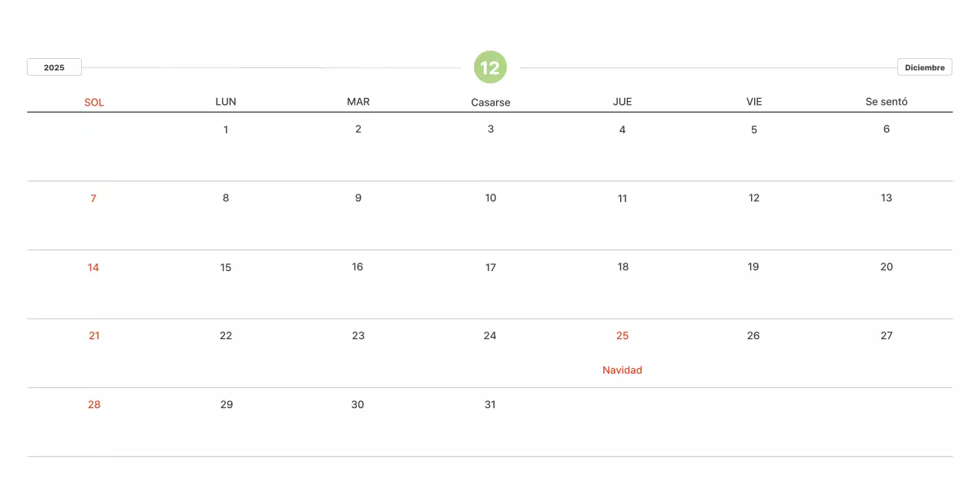Select Sunday December 7
Image resolution: width=980 pixels, height=480 pixels.
pyautogui.click(x=93, y=198)
